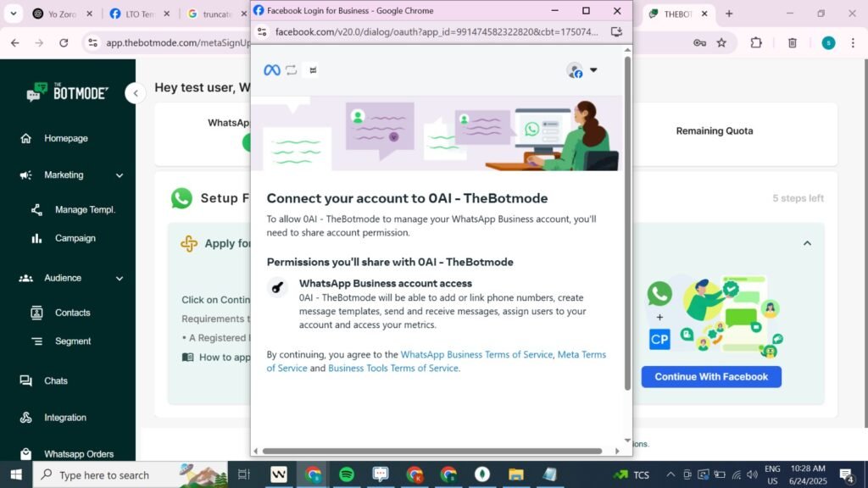Click the Marketing megaphone icon
Image resolution: width=868 pixels, height=488 pixels.
[x=26, y=175]
